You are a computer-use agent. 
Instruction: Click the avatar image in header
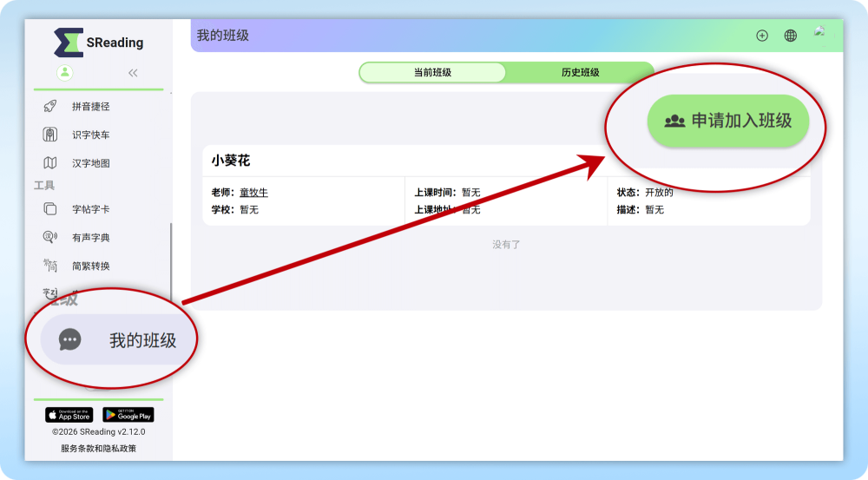[820, 31]
